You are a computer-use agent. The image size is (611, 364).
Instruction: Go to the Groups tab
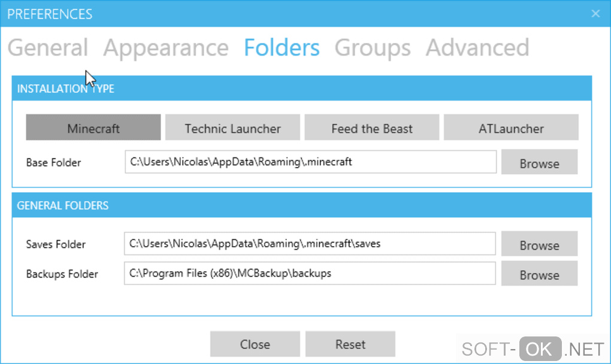coord(373,48)
